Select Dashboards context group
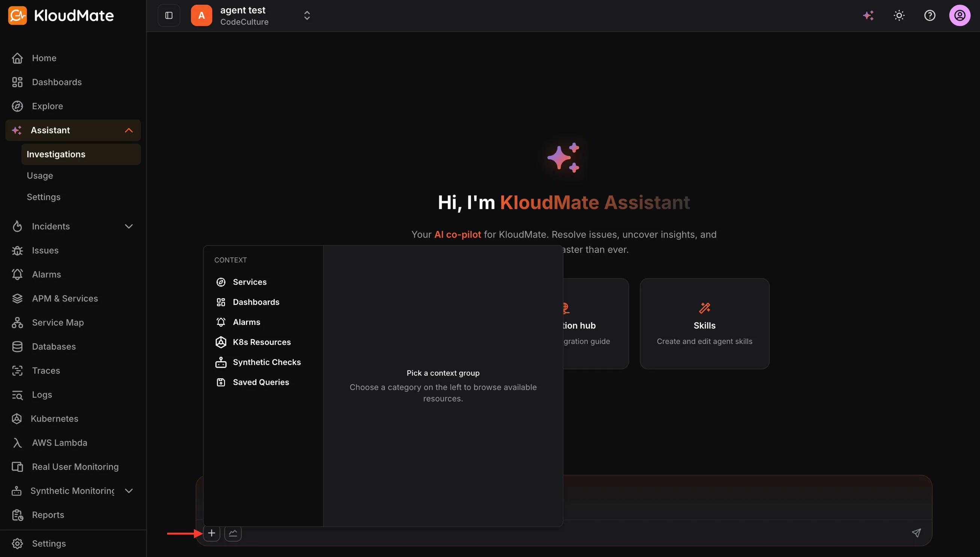The image size is (980, 557). [x=263, y=302]
